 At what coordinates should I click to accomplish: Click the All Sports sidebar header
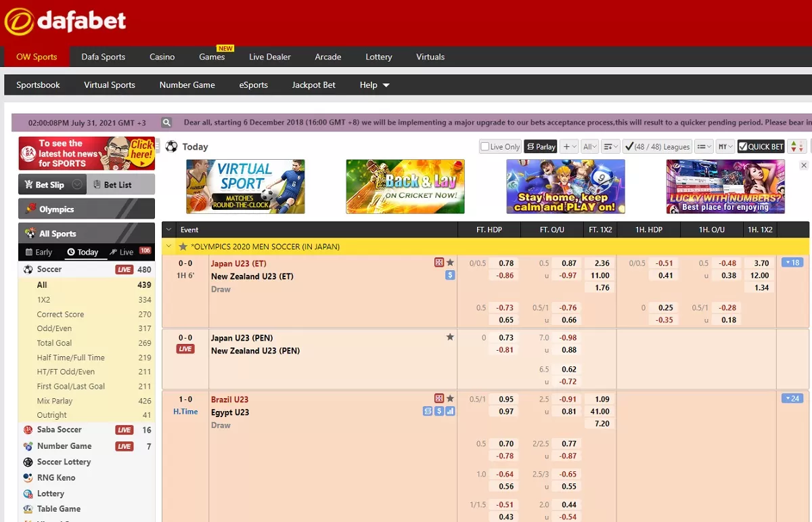pos(87,233)
